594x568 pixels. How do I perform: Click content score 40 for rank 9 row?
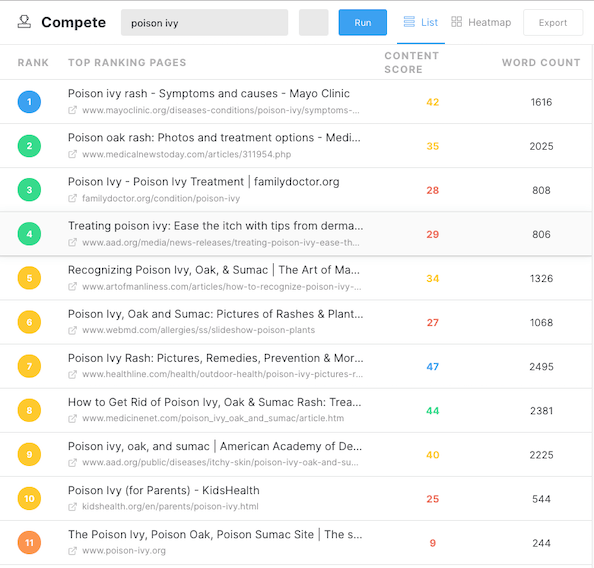433,455
